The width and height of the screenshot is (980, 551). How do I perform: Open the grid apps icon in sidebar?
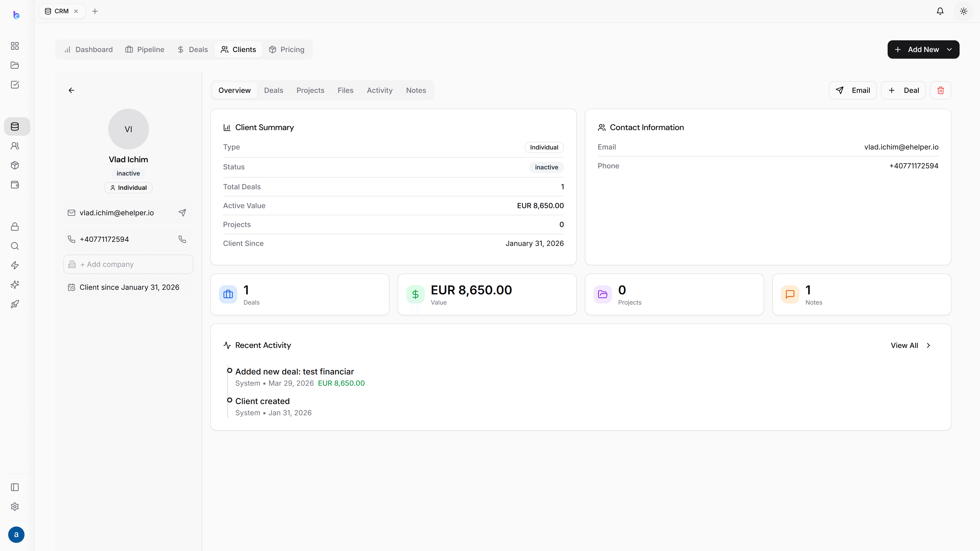coord(15,46)
